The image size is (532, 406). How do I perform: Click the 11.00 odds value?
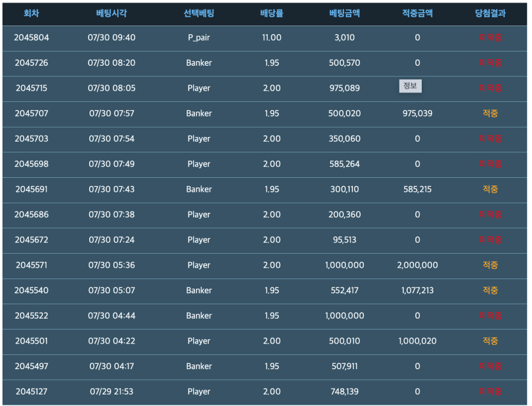click(272, 38)
